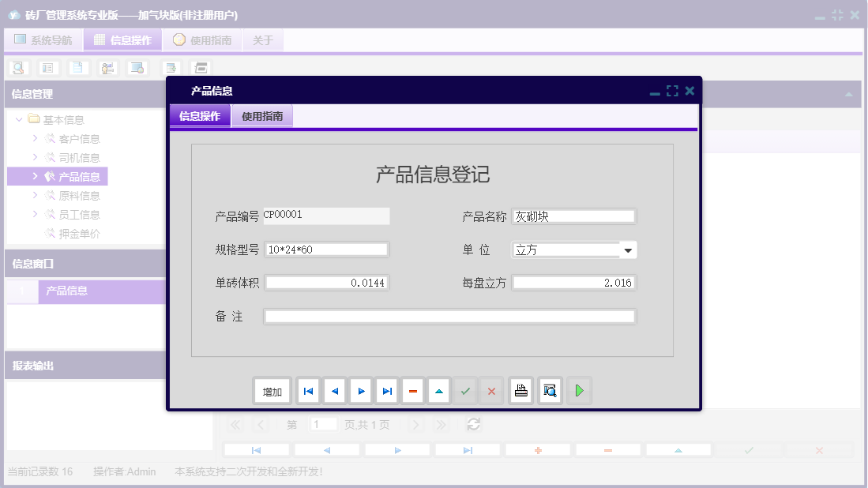Click the print icon in the product dialog
This screenshot has height=488, width=868.
tap(520, 390)
